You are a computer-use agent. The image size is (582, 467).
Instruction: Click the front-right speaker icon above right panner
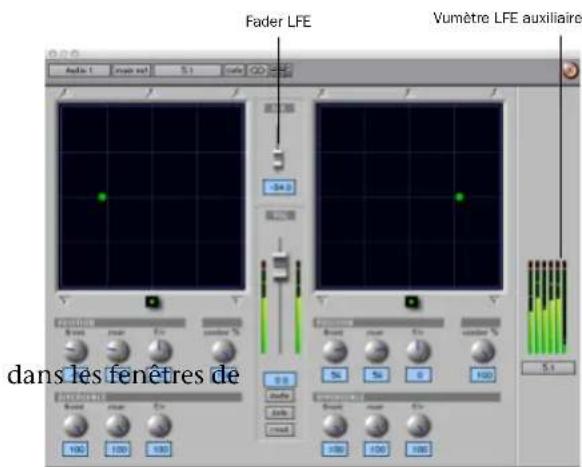coord(494,92)
